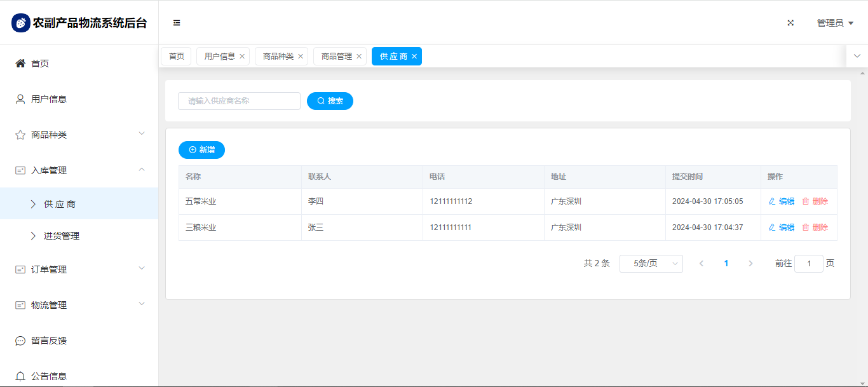Open the 5条/页 page size dropdown
This screenshot has height=387, width=868.
point(651,264)
